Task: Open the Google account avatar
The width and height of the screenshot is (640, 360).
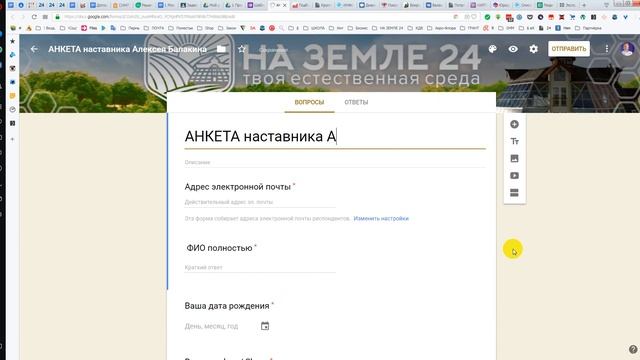Action: 627,49
